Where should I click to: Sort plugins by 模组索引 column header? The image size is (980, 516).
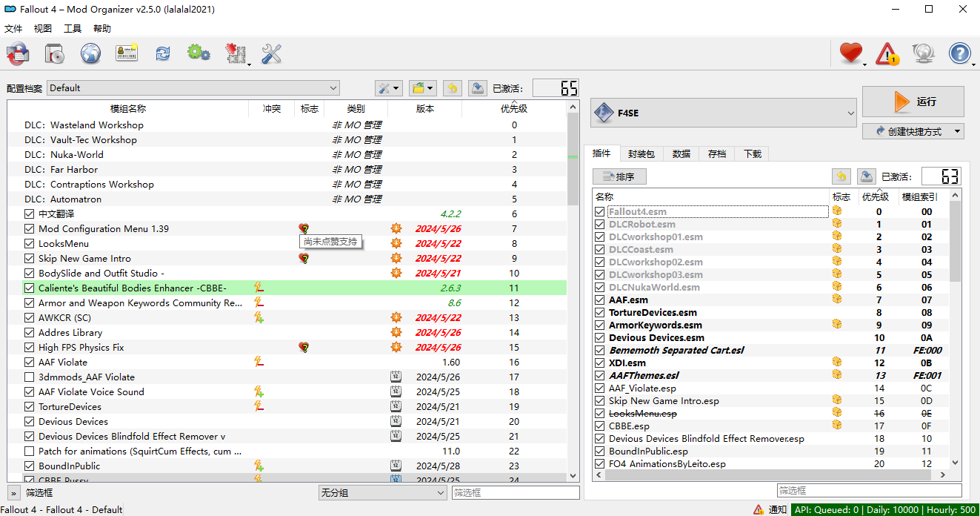(x=919, y=196)
